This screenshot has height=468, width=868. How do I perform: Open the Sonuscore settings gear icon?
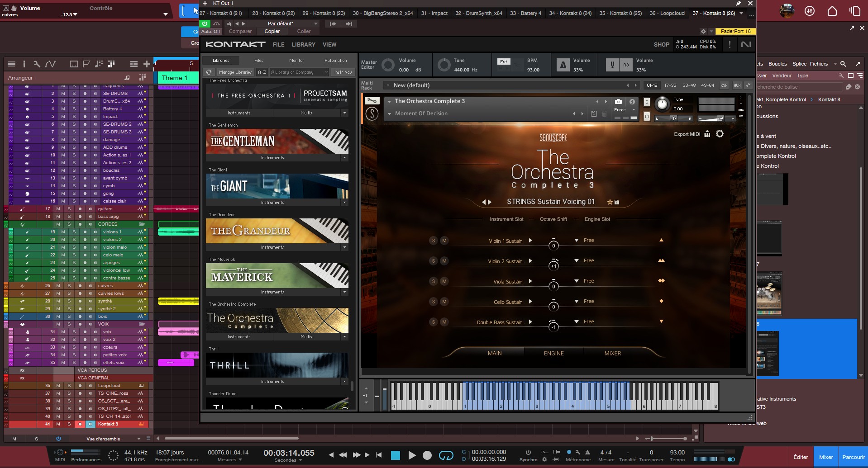point(720,134)
